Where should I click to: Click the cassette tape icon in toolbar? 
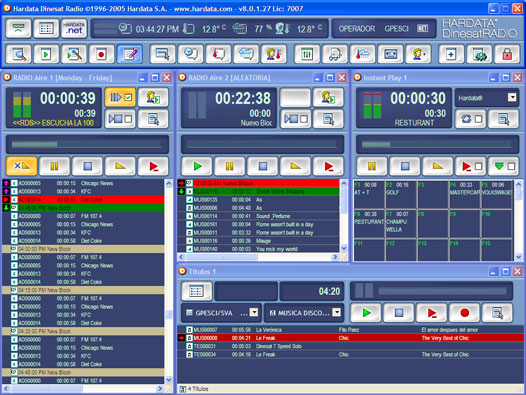pyautogui.click(x=390, y=54)
